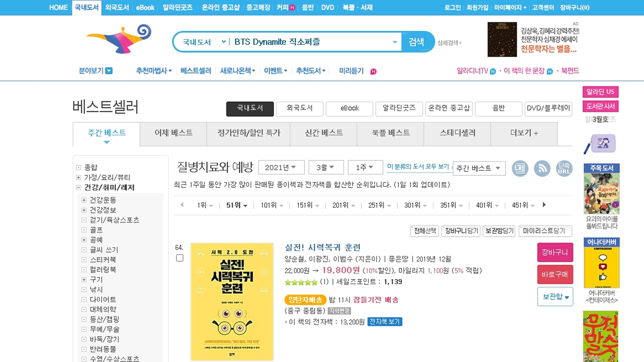
Task: Expand the 가정/요리/뷰티 tree category
Action: click(78, 177)
